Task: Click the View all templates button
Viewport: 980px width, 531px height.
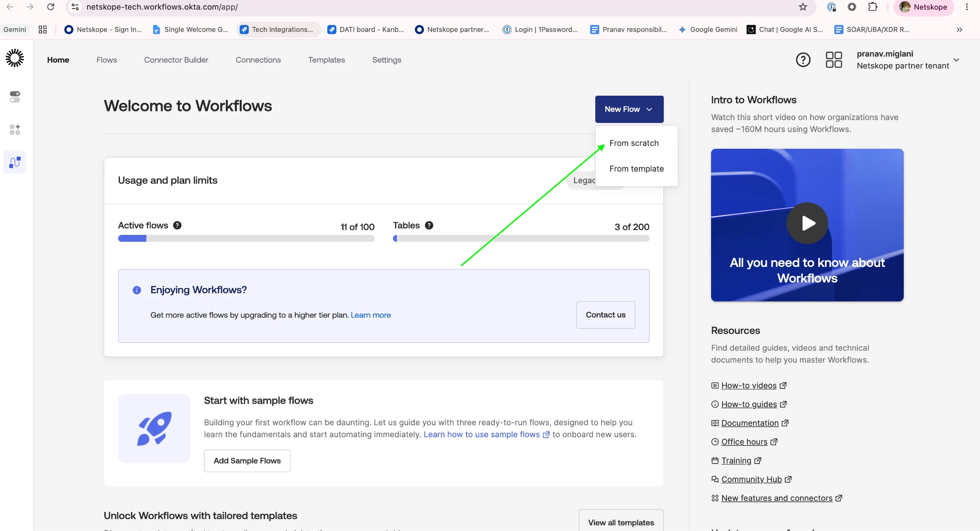Action: tap(621, 521)
